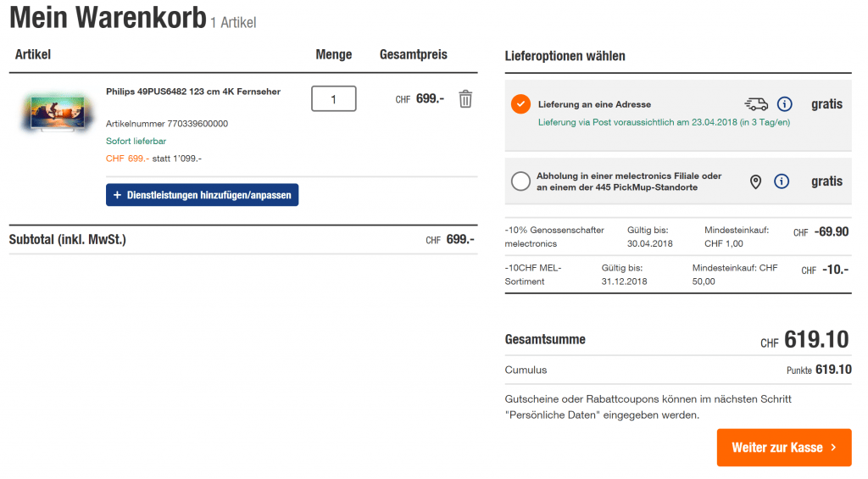Click the Artikelnummer 770339600000 text
The width and height of the screenshot is (868, 479).
pos(166,124)
